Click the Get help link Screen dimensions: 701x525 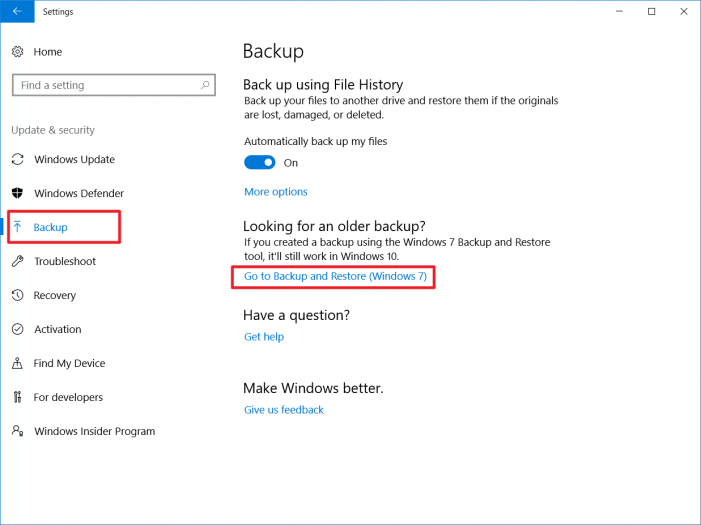click(x=264, y=337)
